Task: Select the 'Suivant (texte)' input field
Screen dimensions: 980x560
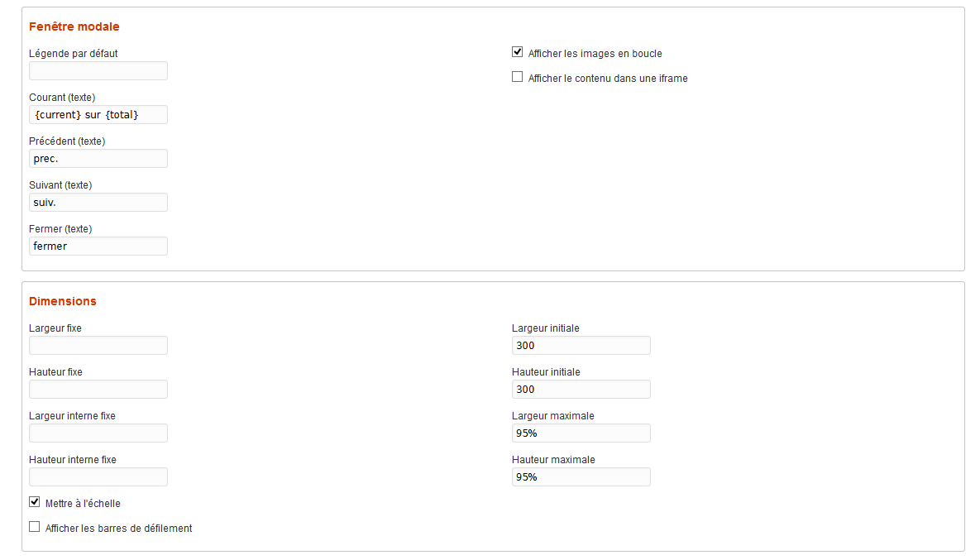Action: point(98,203)
